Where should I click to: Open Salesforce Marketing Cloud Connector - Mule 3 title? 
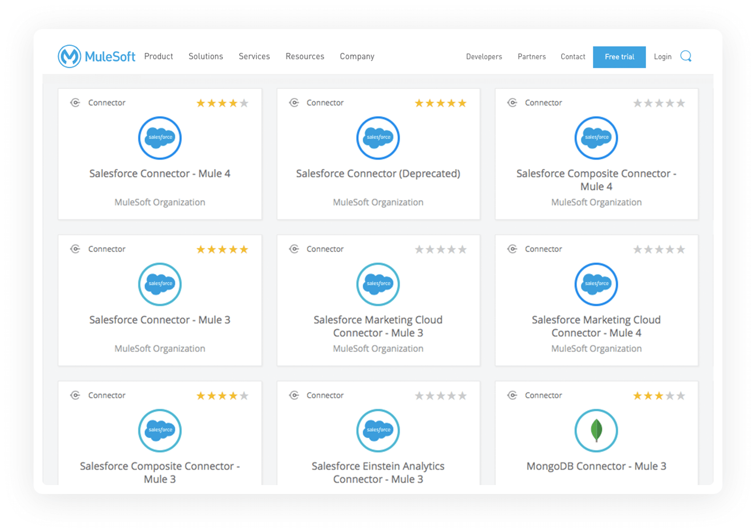(378, 326)
